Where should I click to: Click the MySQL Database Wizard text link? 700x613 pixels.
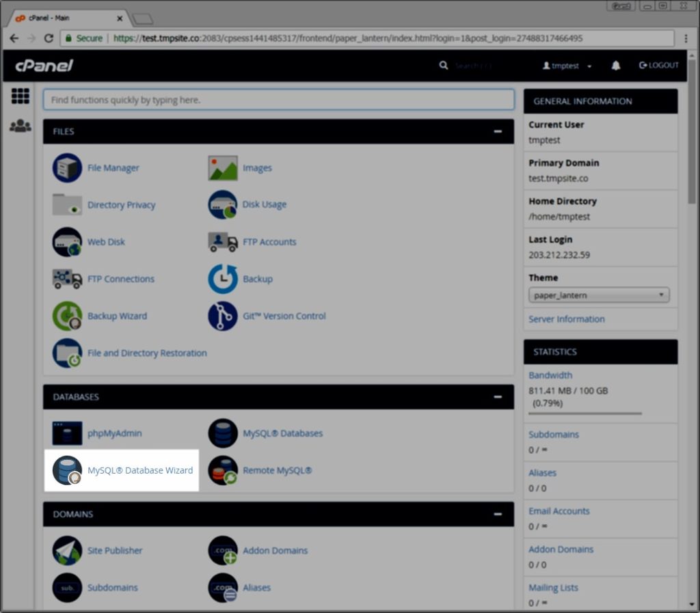140,470
